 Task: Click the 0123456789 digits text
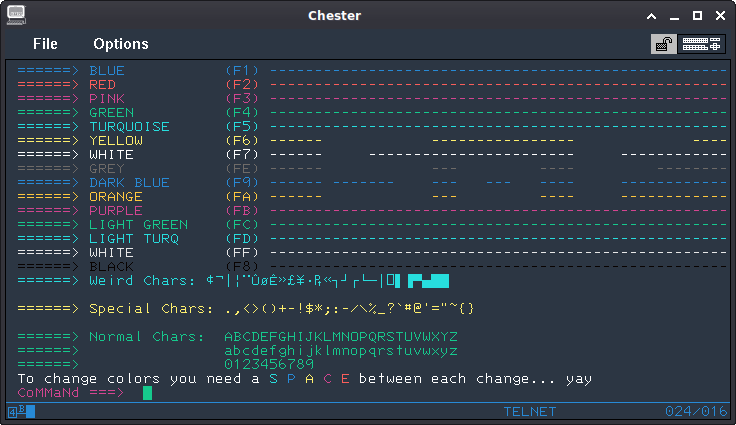coord(269,364)
